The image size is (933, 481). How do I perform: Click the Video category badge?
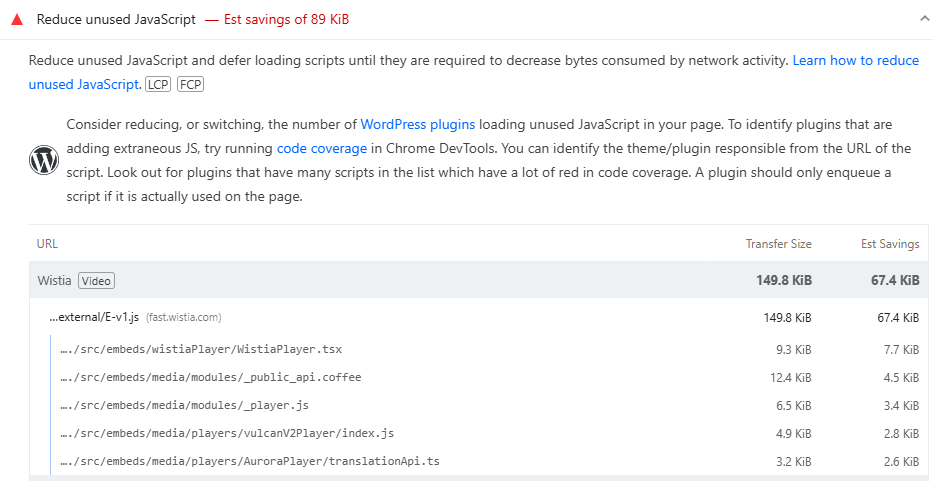point(96,280)
